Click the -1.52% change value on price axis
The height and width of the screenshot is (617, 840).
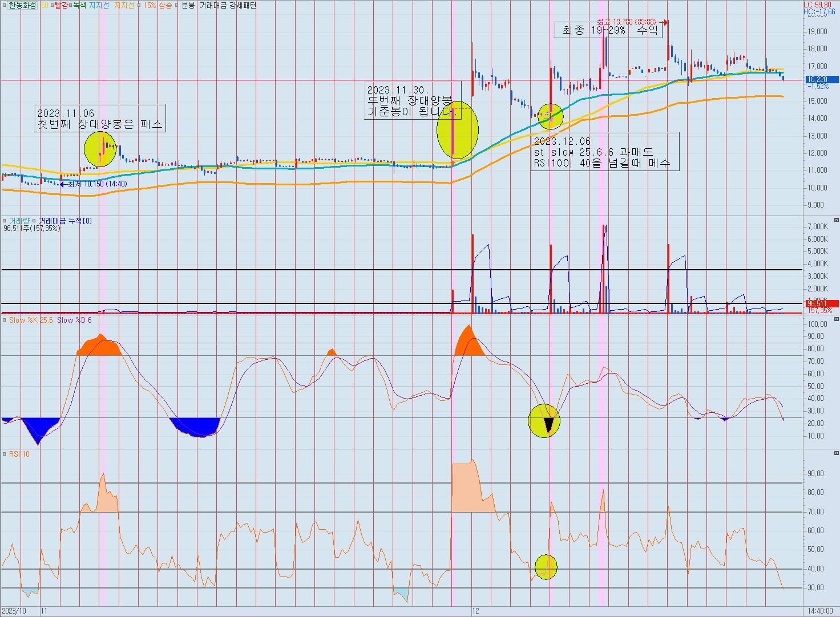pyautogui.click(x=819, y=87)
